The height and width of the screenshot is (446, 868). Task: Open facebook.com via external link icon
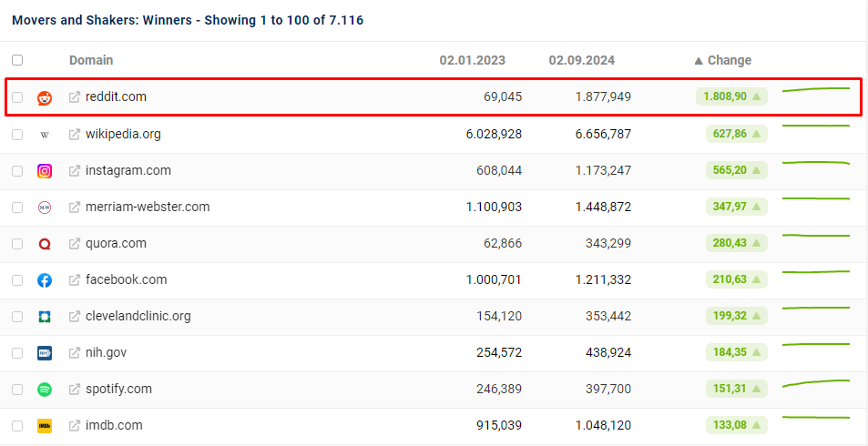point(75,280)
